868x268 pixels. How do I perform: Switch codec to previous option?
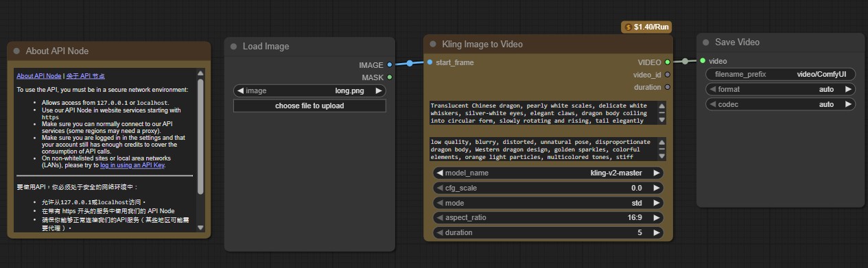pos(712,104)
